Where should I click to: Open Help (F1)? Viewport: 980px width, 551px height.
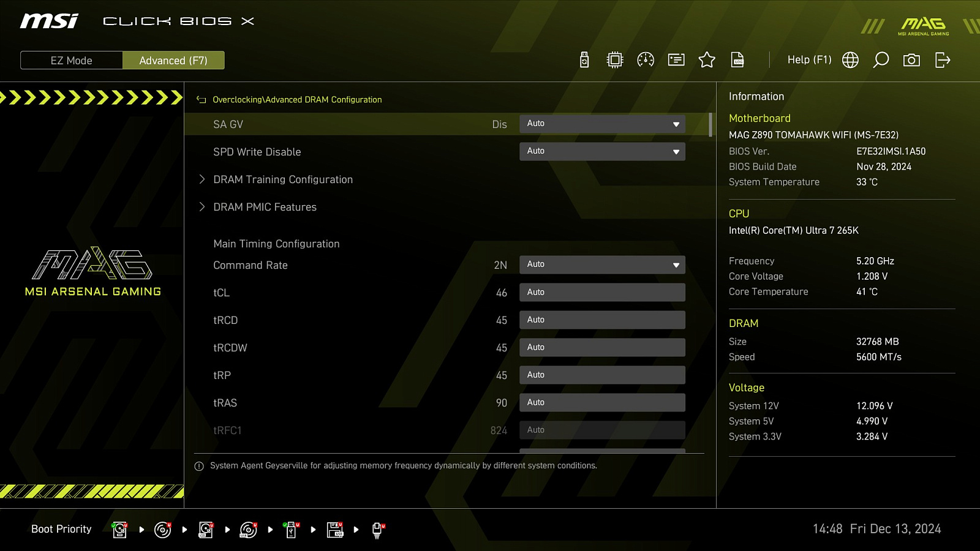coord(809,59)
